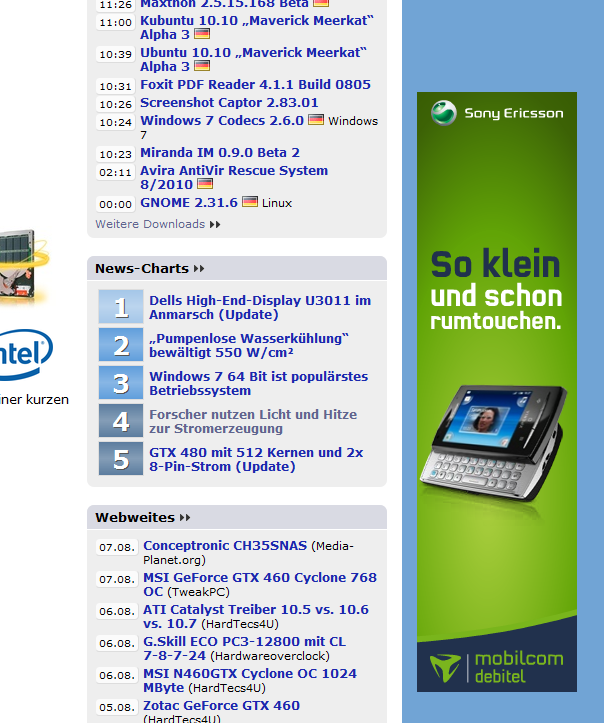Viewport: 604px width, 723px height.
Task: Click the phone image in Sony Ericsson ad
Action: tap(493, 443)
